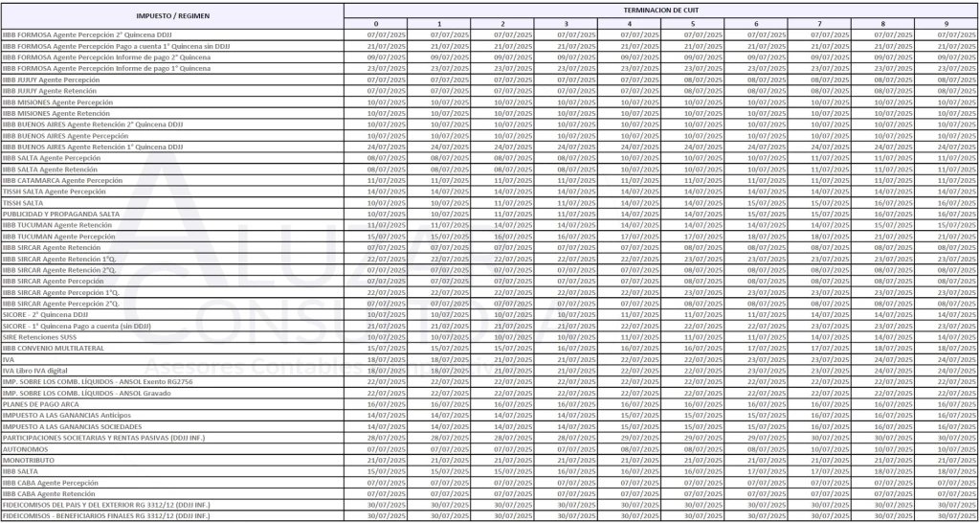The image size is (980, 523).
Task: Select the IVA Libro IVA digital label
Action: coord(35,371)
